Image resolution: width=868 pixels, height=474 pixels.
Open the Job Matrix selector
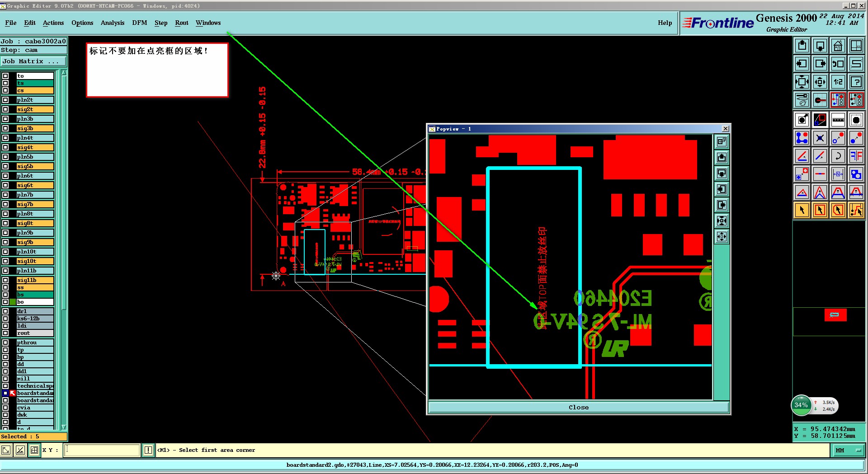coord(33,61)
